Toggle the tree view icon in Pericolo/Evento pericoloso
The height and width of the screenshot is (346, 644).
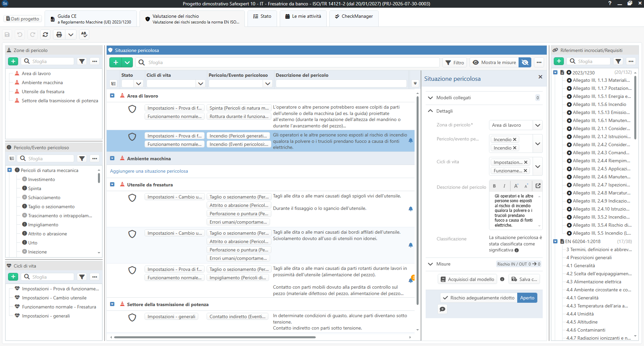tap(12, 159)
